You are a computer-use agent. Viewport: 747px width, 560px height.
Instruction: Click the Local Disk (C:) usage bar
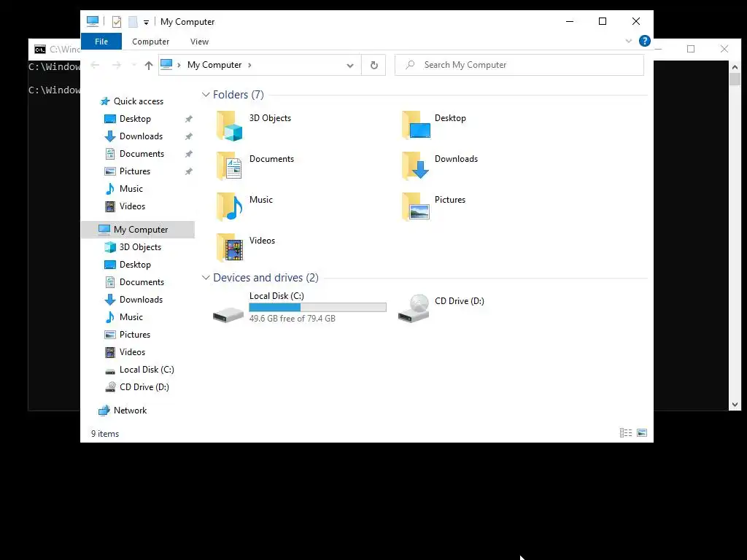pos(318,308)
